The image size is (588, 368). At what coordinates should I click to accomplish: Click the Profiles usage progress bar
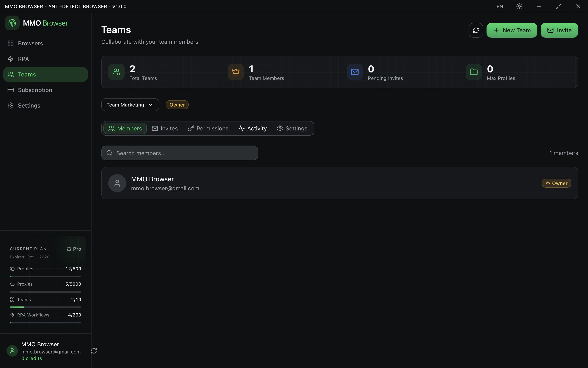pyautogui.click(x=46, y=276)
